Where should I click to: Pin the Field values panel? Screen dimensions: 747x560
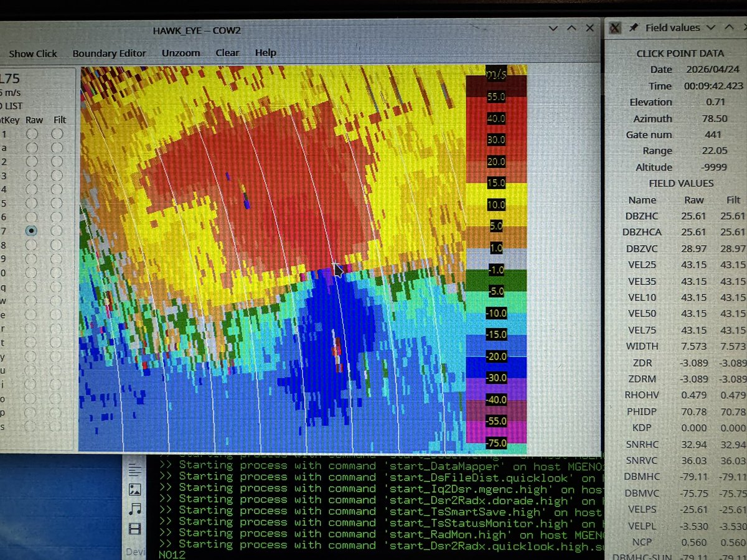click(633, 27)
